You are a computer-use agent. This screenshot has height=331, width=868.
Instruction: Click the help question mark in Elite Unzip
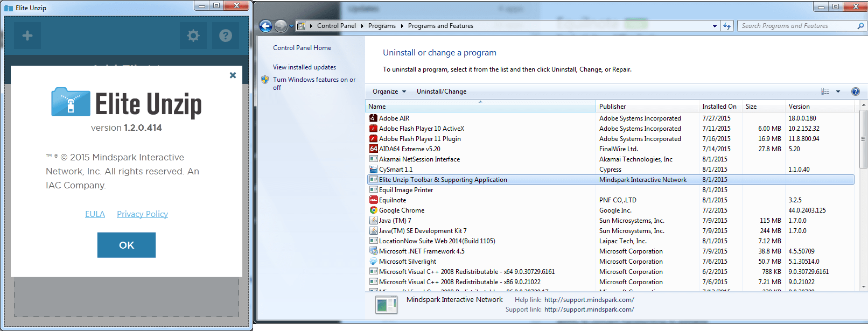click(226, 36)
